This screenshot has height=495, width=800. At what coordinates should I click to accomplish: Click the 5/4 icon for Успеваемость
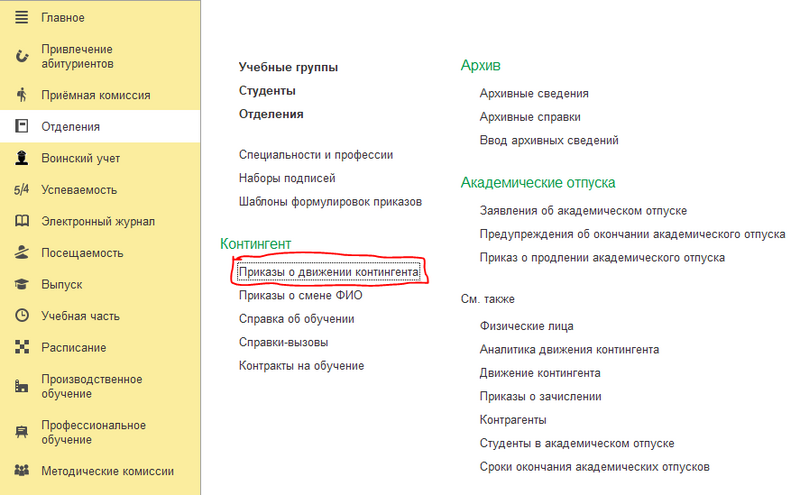(x=21, y=190)
